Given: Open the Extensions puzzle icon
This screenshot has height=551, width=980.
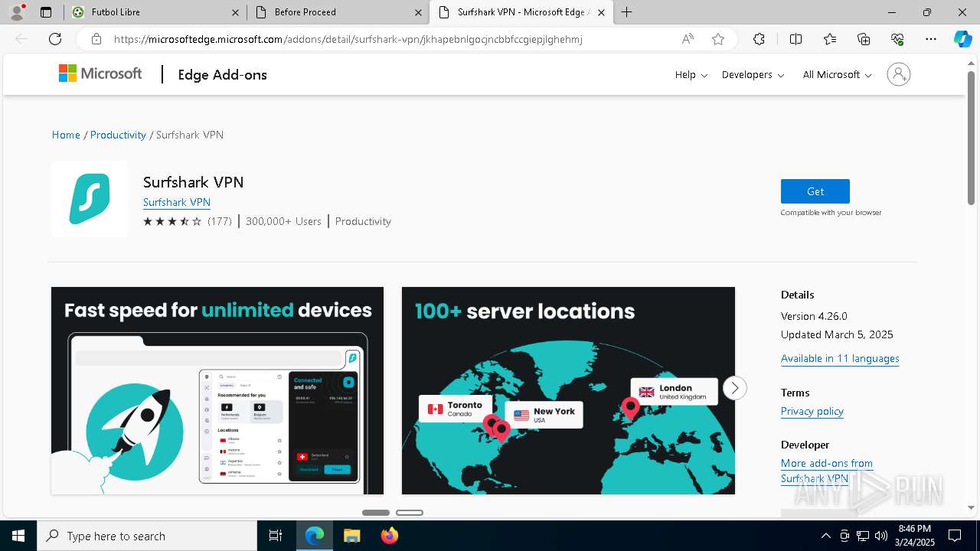Looking at the screenshot, I should coord(759,39).
